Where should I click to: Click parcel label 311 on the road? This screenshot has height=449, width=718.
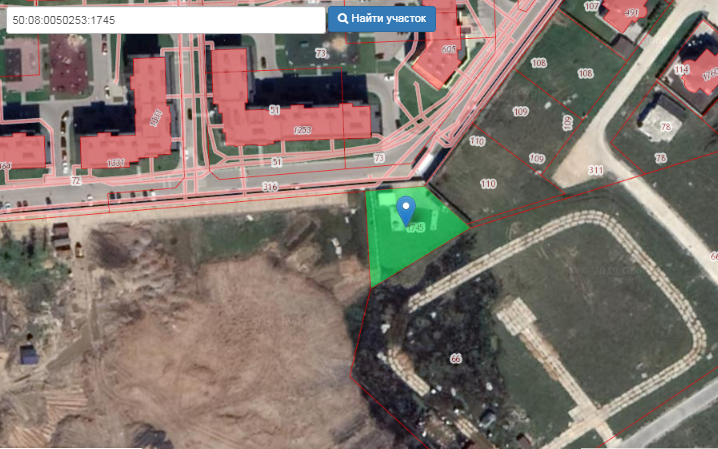(x=595, y=170)
